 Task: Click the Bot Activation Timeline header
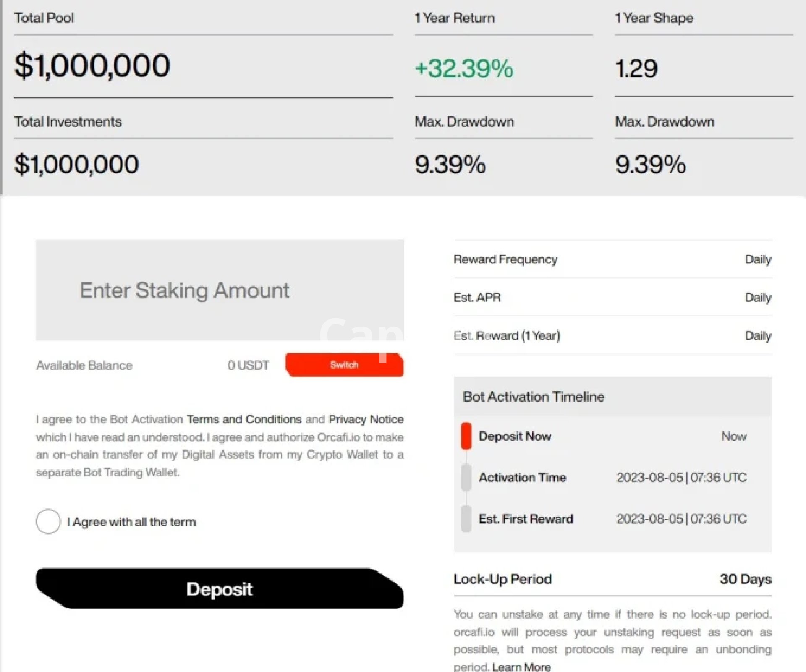click(x=534, y=397)
